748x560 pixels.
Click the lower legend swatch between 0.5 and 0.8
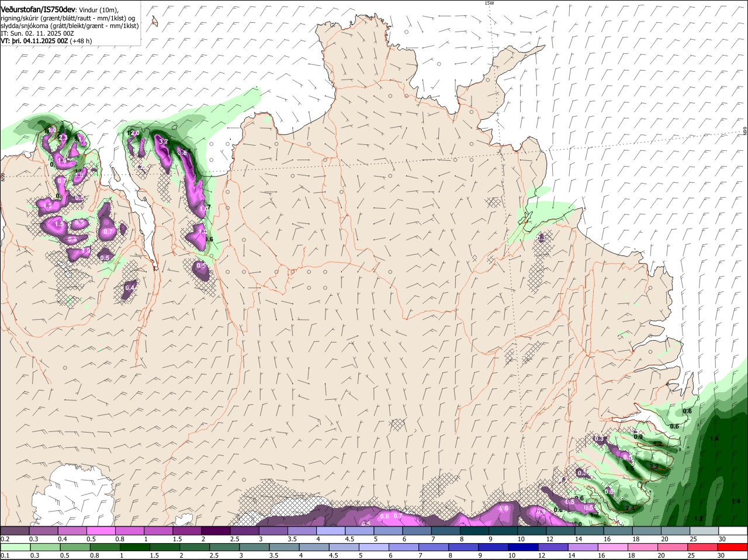[75, 547]
